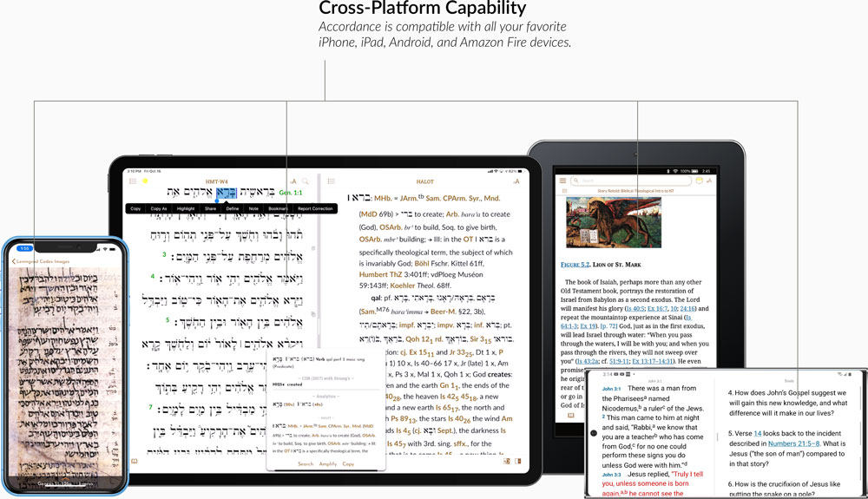Open hamburger menu on the Fire tablet

point(562,181)
